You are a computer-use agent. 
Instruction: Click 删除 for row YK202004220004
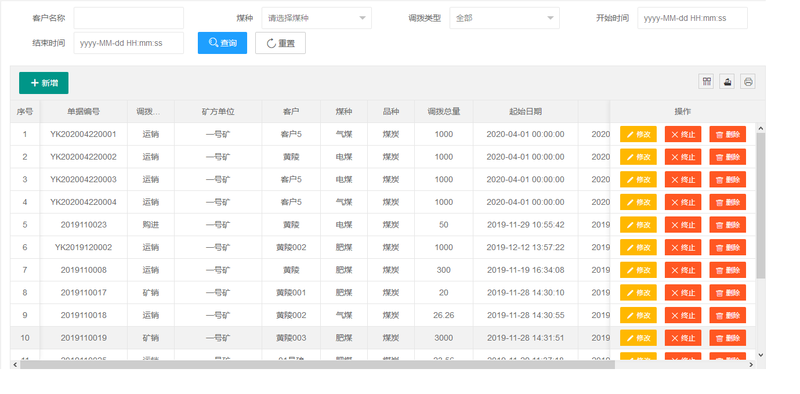pos(728,202)
